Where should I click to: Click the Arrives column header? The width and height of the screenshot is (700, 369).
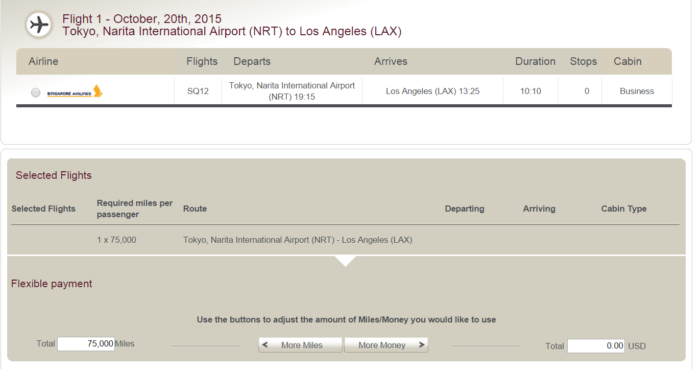point(391,61)
